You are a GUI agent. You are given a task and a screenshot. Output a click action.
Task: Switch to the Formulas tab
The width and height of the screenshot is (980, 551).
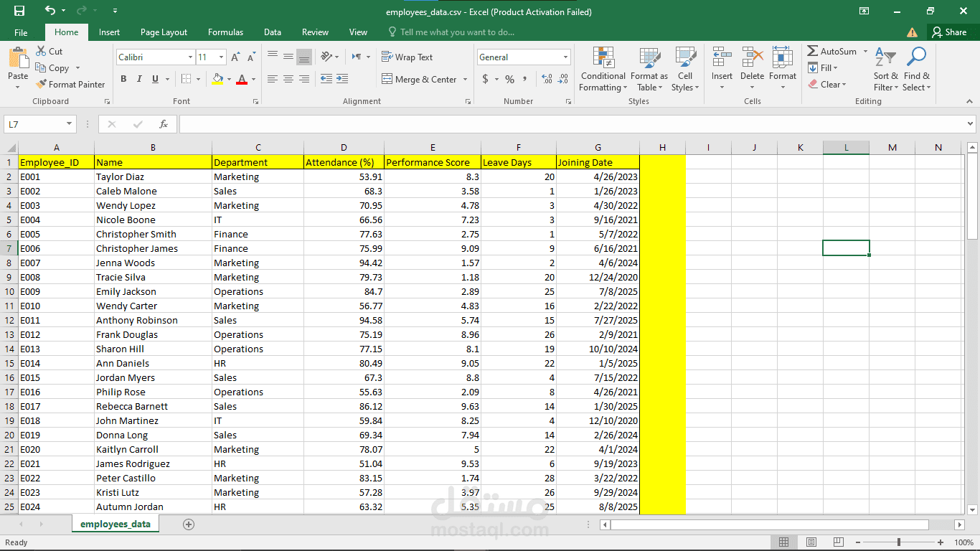pyautogui.click(x=225, y=32)
